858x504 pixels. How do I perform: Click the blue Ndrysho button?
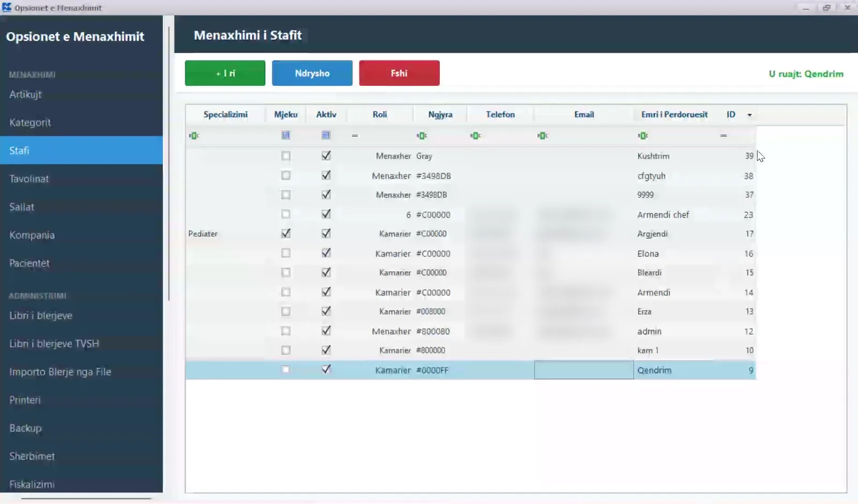(x=312, y=73)
